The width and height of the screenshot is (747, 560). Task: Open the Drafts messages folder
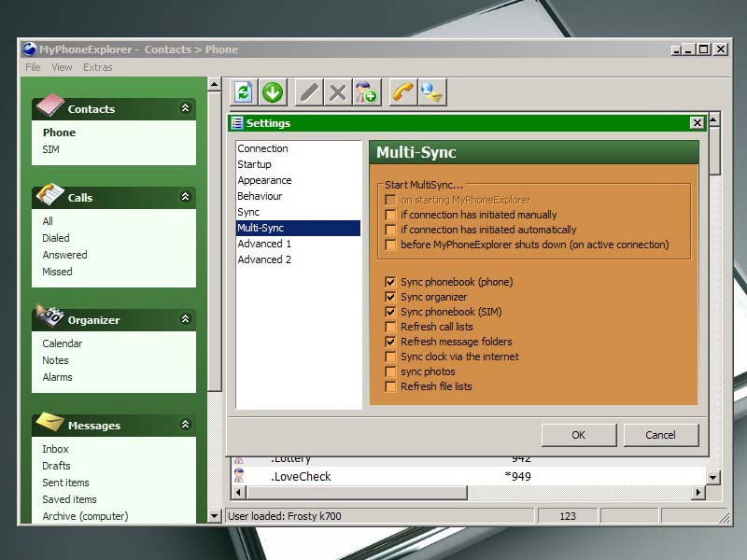pyautogui.click(x=56, y=465)
